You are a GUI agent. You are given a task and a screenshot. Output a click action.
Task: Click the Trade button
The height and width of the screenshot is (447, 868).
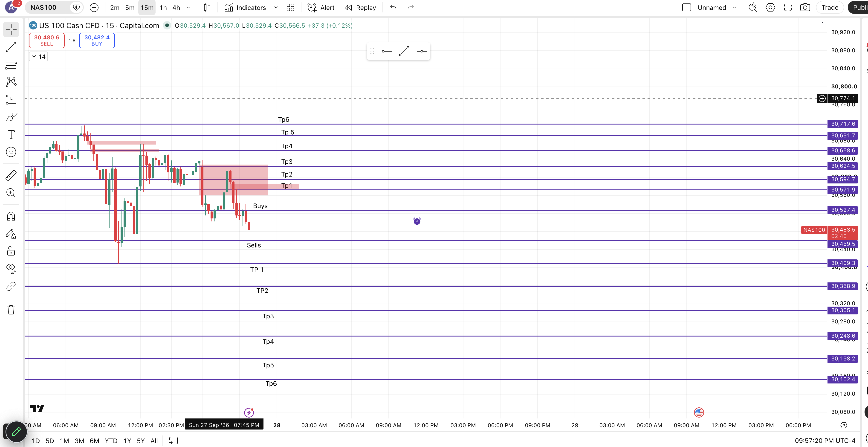click(830, 7)
